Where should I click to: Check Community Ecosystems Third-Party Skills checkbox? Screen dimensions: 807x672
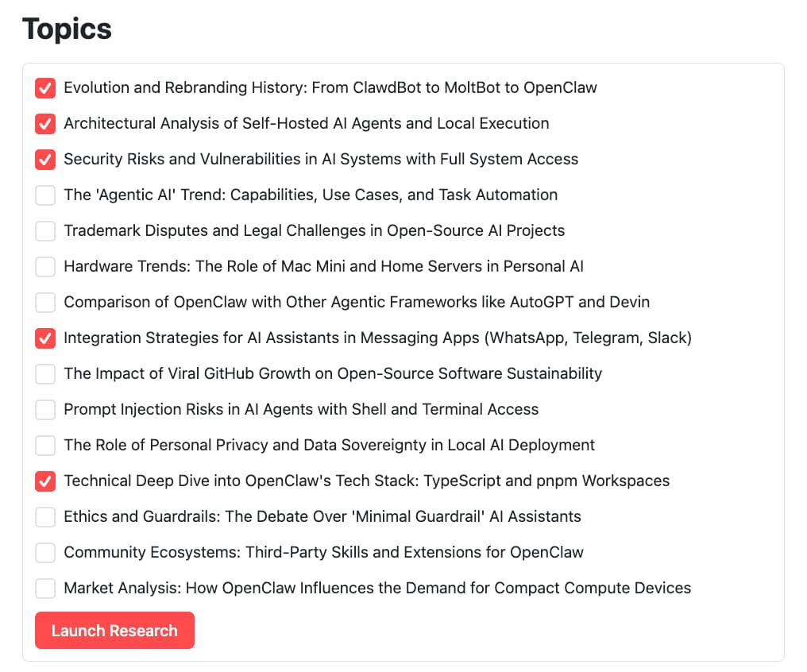45,552
